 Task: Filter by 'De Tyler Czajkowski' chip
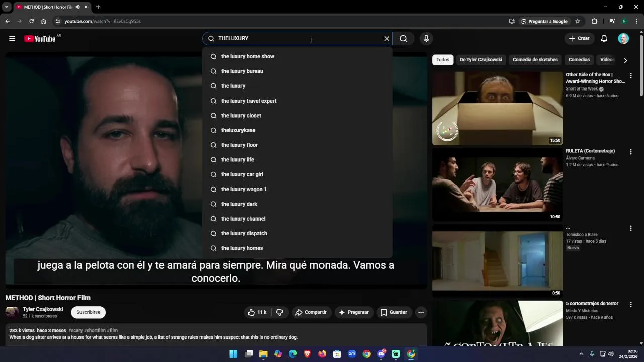(480, 60)
